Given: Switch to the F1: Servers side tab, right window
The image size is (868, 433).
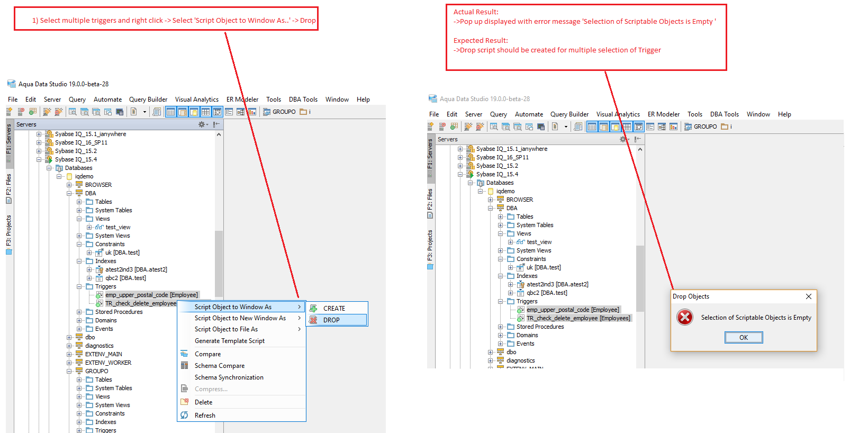Looking at the screenshot, I should [430, 158].
